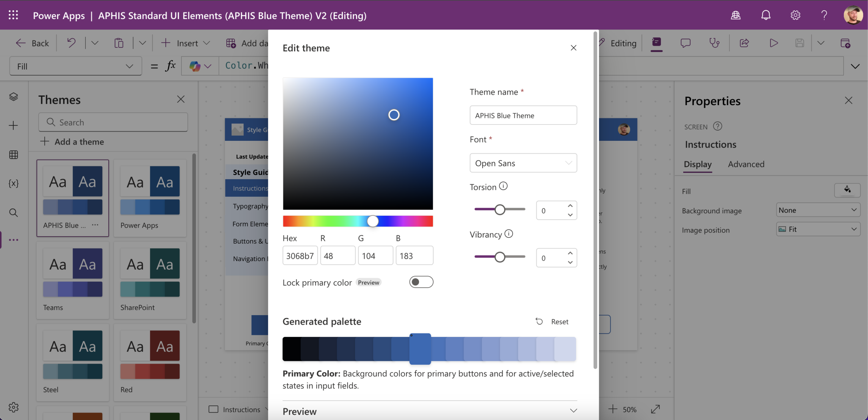This screenshot has height=420, width=868.
Task: Click the hue slider handle
Action: pyautogui.click(x=373, y=221)
